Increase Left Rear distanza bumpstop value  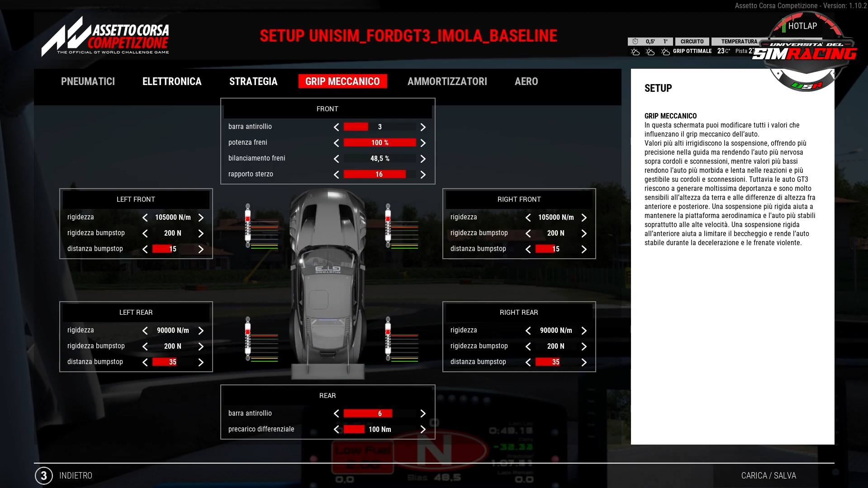tap(201, 362)
